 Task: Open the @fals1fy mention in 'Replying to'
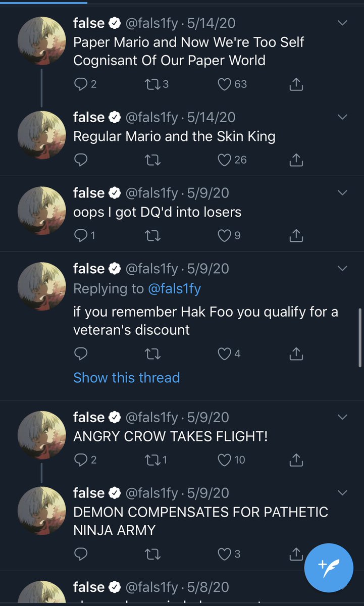[x=174, y=289]
